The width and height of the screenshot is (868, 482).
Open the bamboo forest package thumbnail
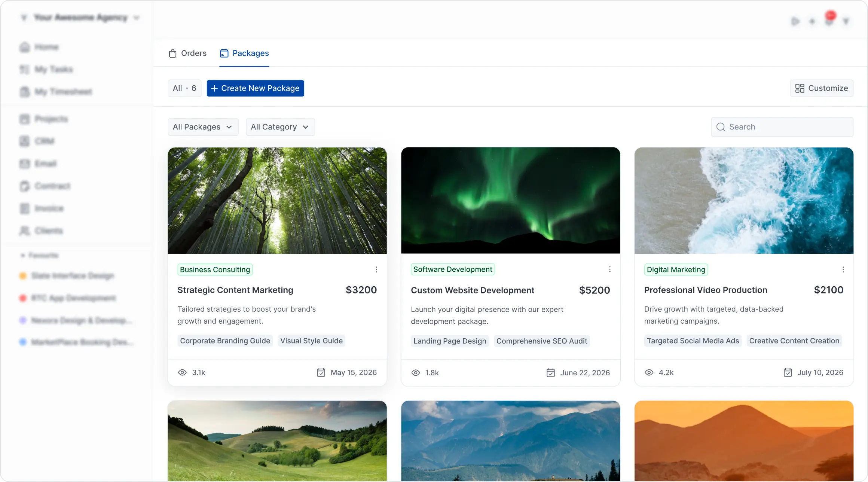(x=277, y=201)
